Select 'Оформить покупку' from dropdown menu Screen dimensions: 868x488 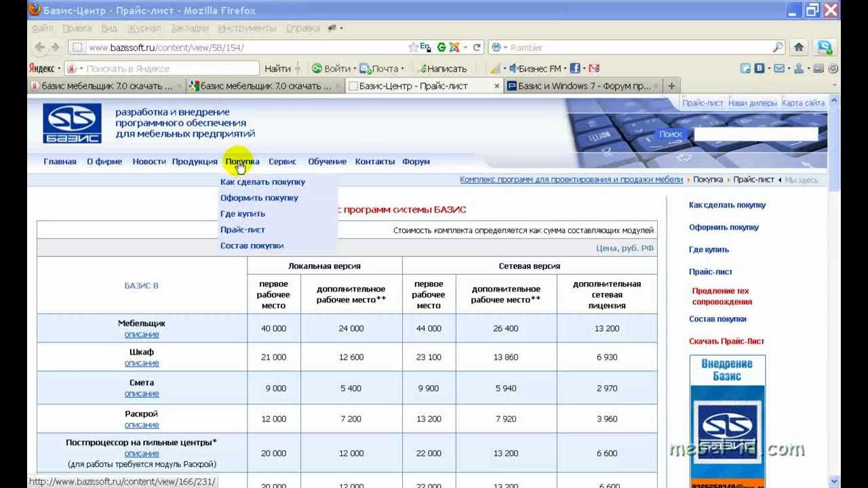(259, 198)
